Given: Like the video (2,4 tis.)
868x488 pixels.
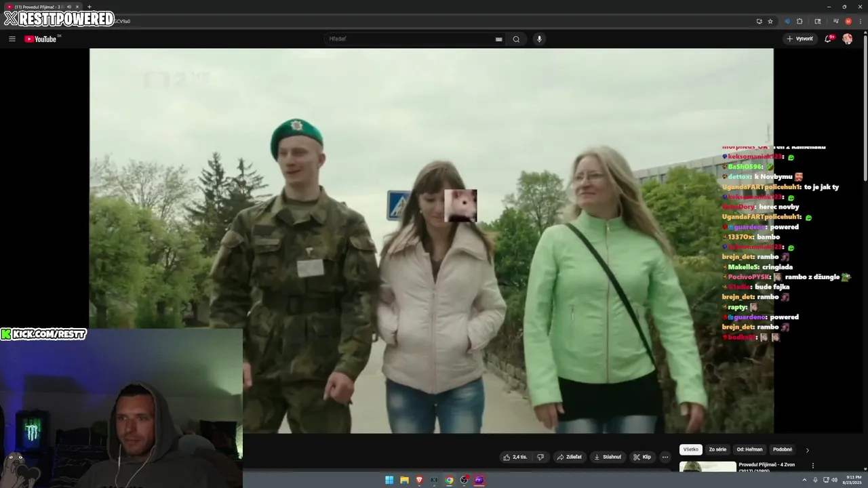Looking at the screenshot, I should pyautogui.click(x=515, y=457).
